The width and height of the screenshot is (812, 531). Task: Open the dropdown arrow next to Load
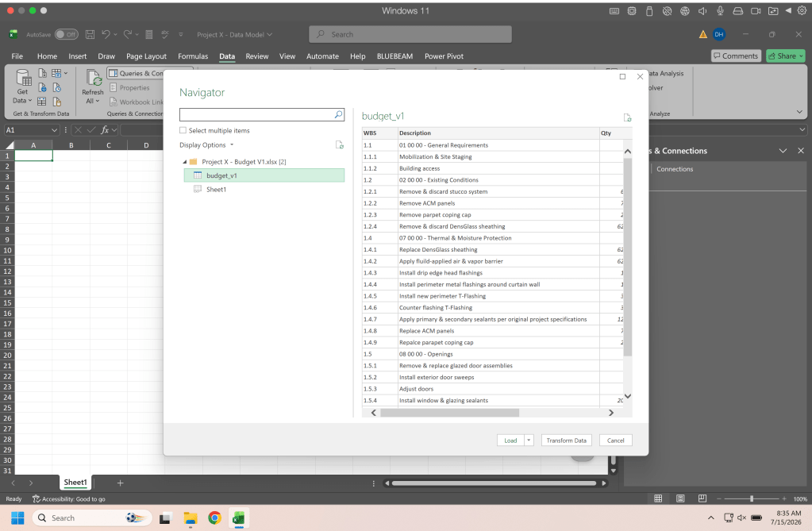529,441
